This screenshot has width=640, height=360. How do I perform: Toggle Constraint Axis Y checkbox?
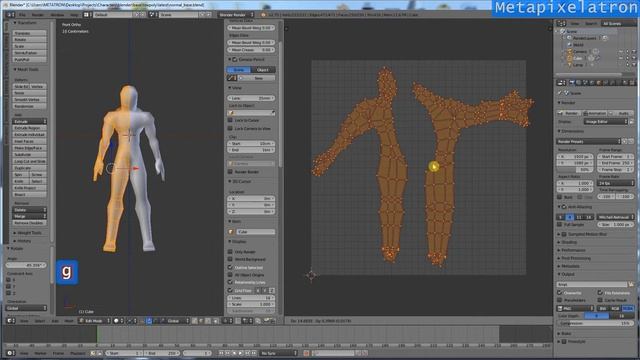pyautogui.click(x=9, y=287)
